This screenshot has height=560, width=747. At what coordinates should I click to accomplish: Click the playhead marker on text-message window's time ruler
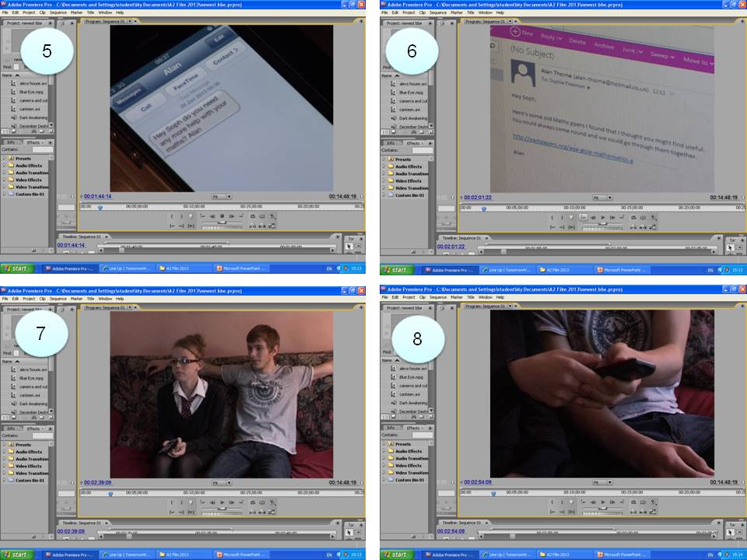[100, 208]
